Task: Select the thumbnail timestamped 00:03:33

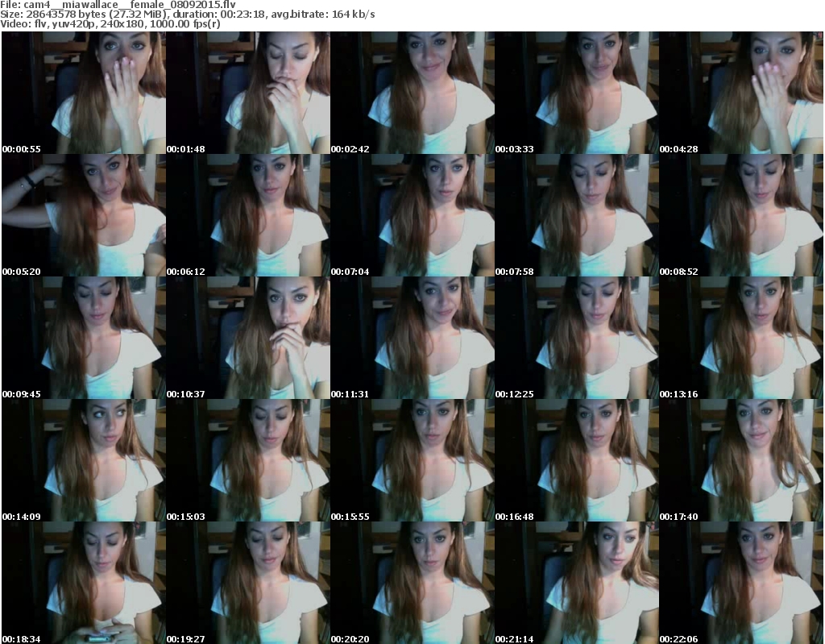Action: coord(577,93)
